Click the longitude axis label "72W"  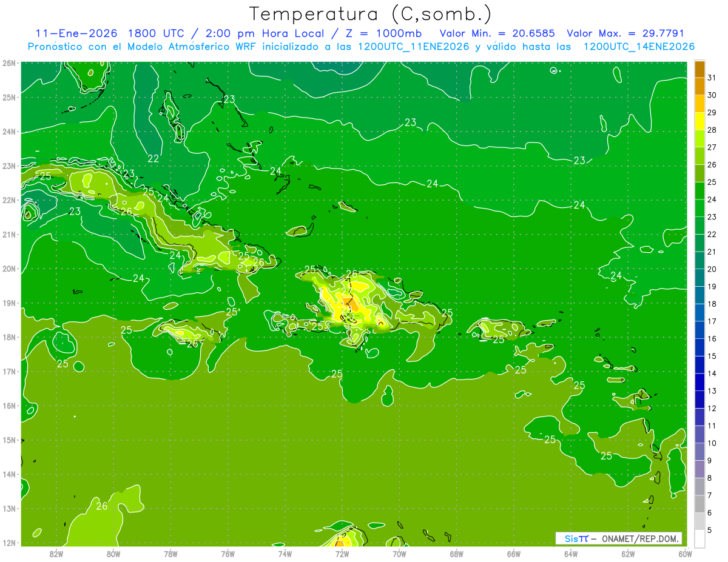pyautogui.click(x=342, y=554)
